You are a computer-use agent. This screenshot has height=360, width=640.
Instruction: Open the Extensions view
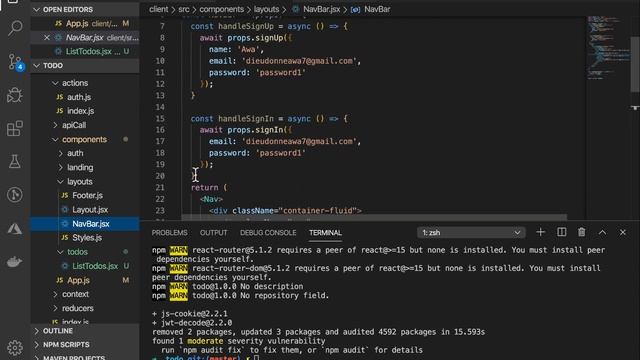tap(15, 128)
